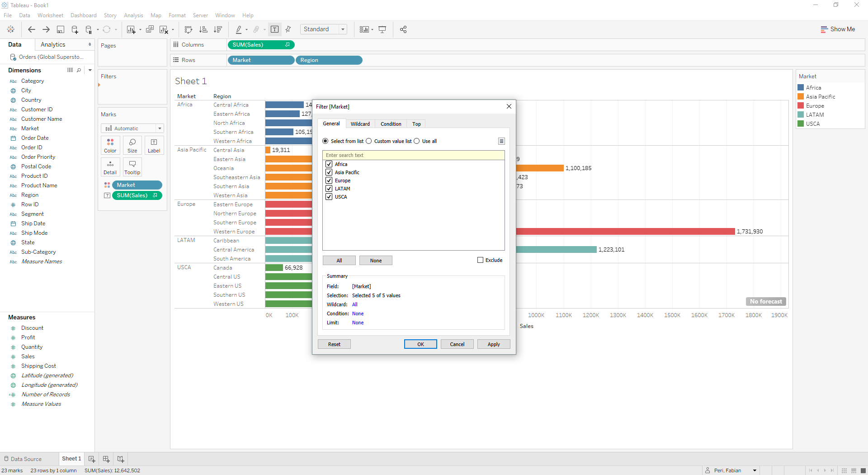Click the Swap rows and columns icon
The height and width of the screenshot is (475, 868).
pyautogui.click(x=189, y=29)
